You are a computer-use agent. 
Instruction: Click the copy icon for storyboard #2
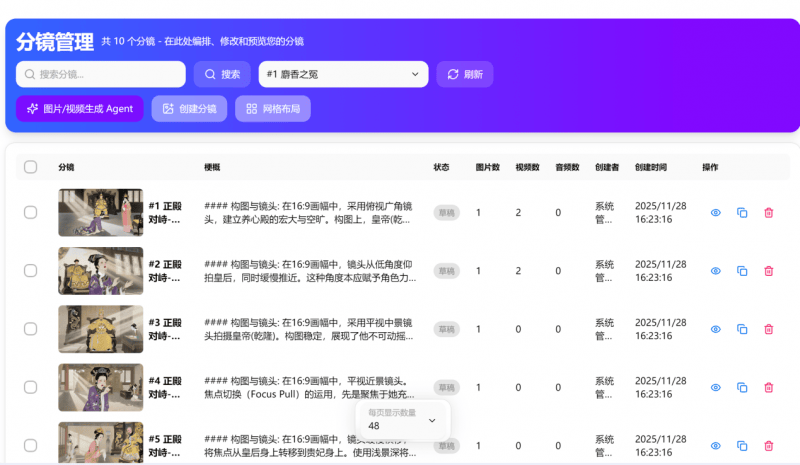[742, 271]
